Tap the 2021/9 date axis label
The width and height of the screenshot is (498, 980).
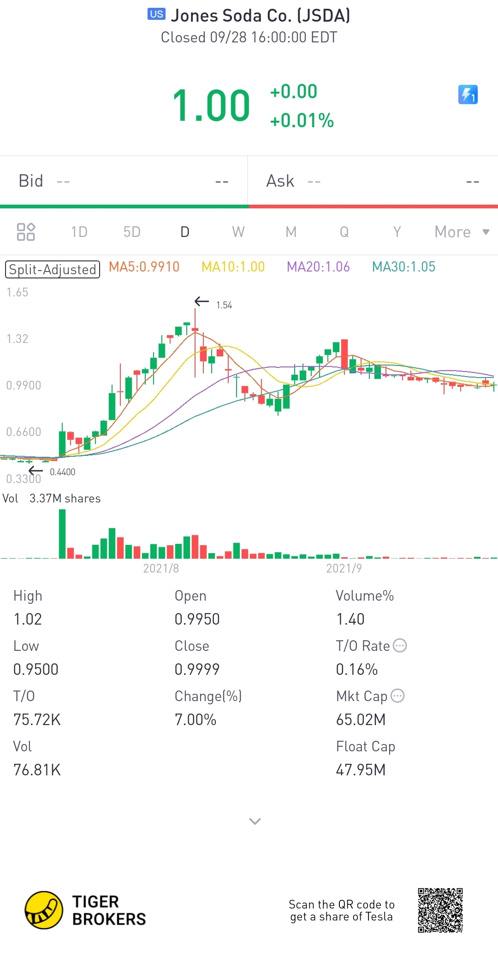click(344, 568)
